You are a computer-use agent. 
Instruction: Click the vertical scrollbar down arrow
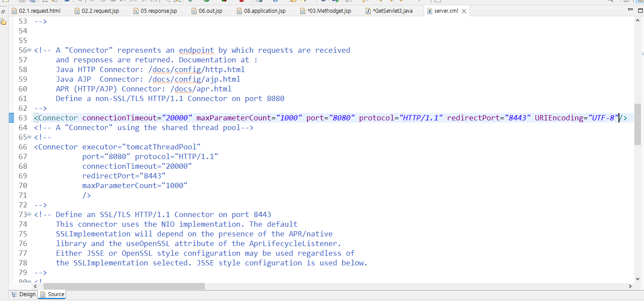click(638, 278)
